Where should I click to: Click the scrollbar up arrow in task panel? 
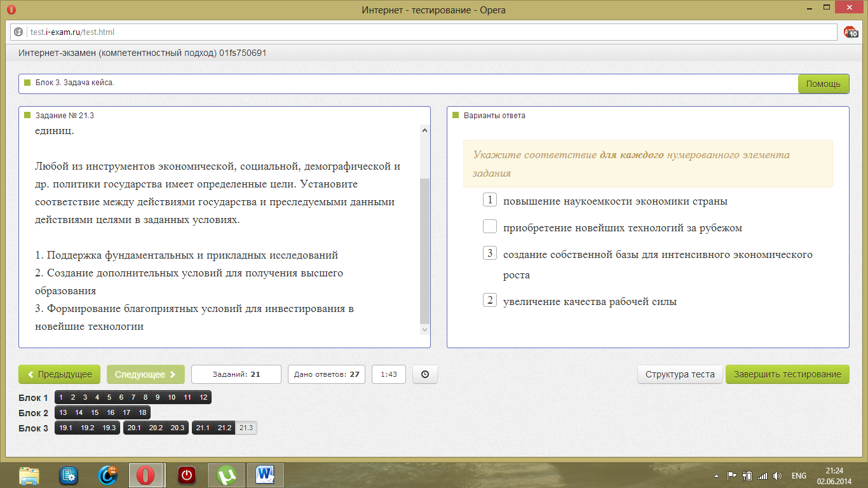pyautogui.click(x=425, y=130)
